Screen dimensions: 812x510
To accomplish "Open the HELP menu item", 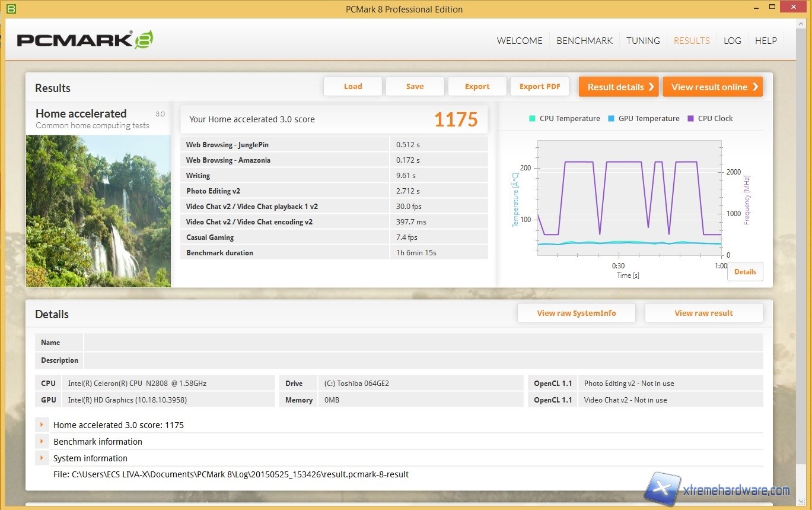I will click(766, 40).
